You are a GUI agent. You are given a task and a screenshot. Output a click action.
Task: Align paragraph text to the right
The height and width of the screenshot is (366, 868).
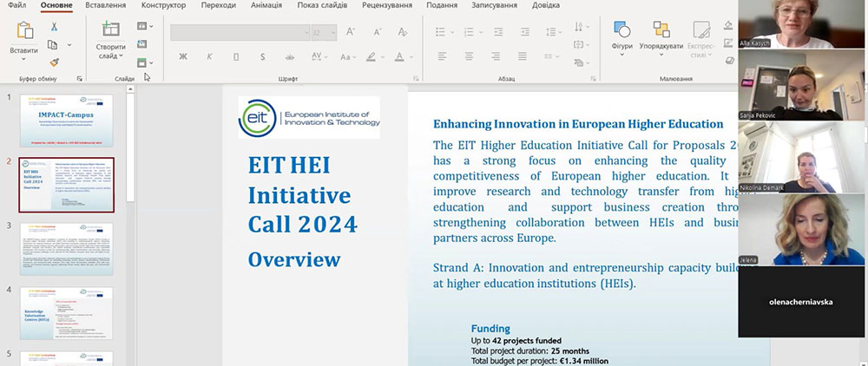[496, 56]
